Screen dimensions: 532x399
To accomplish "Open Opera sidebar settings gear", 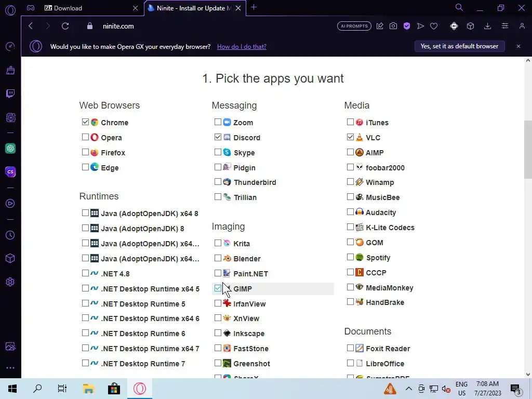I will click(x=10, y=282).
